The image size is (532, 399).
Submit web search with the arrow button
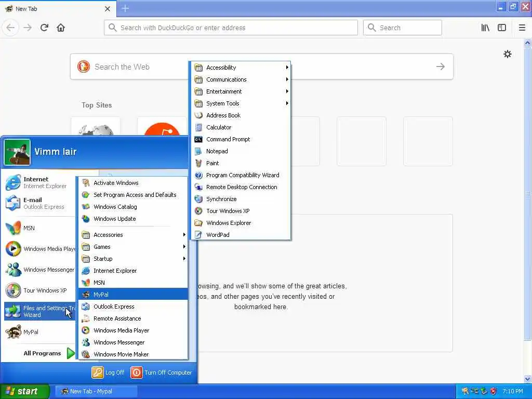click(441, 66)
